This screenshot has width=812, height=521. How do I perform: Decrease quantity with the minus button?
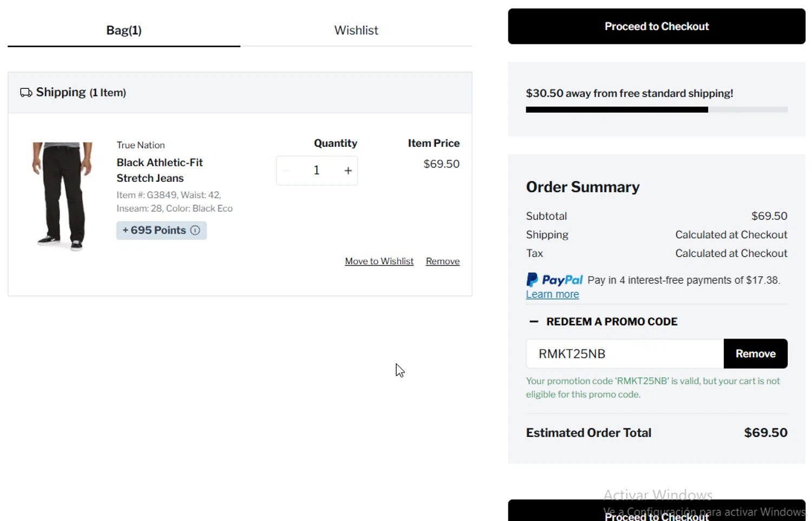click(286, 171)
